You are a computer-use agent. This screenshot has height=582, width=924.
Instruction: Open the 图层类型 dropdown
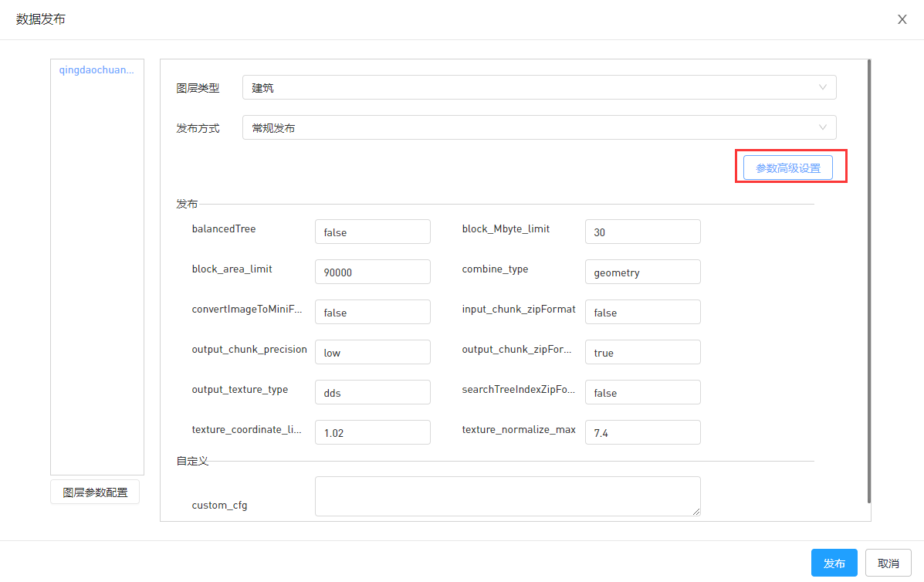tap(539, 87)
